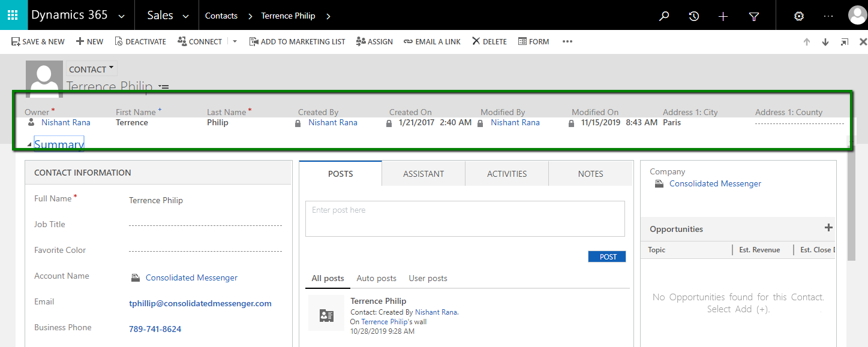Switch to the Notes tab

coord(590,174)
